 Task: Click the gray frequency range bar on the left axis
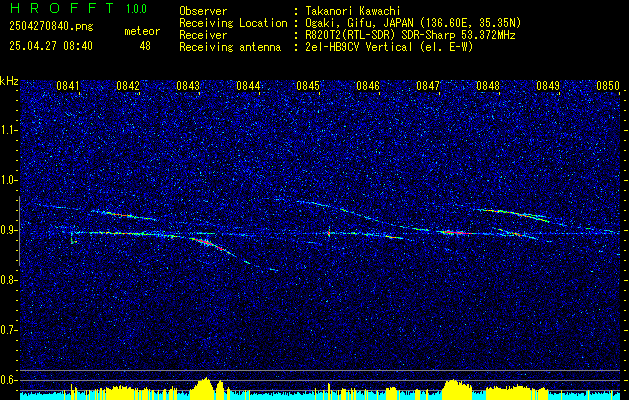click(x=19, y=231)
